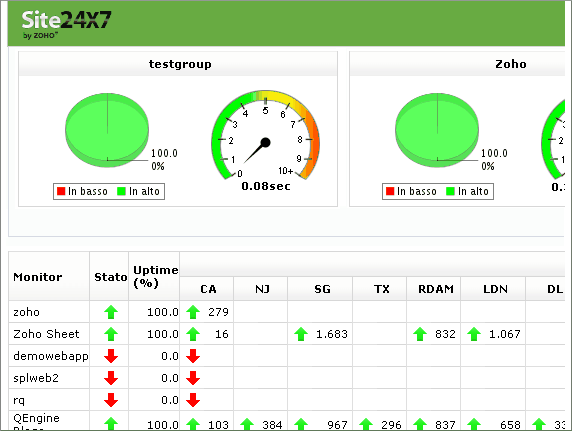Open the demowebapp monitor link

coord(51,356)
